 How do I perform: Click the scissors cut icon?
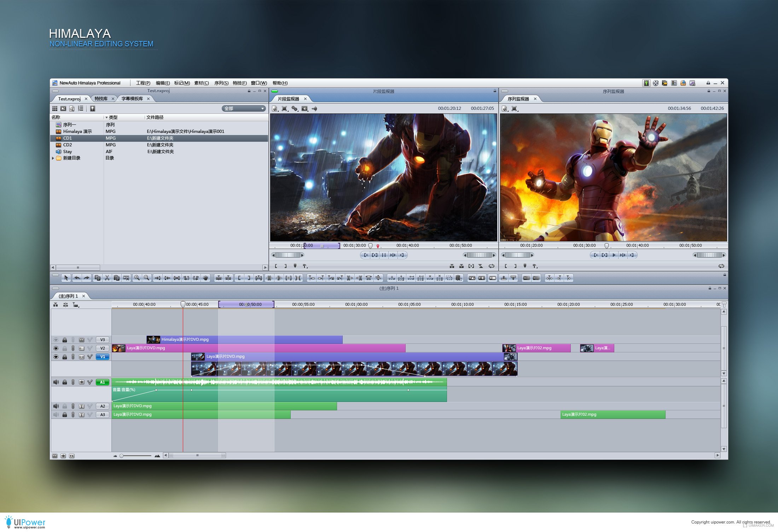point(107,278)
